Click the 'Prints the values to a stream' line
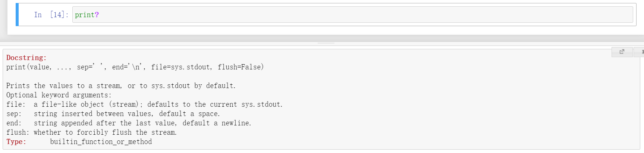 pyautogui.click(x=121, y=86)
